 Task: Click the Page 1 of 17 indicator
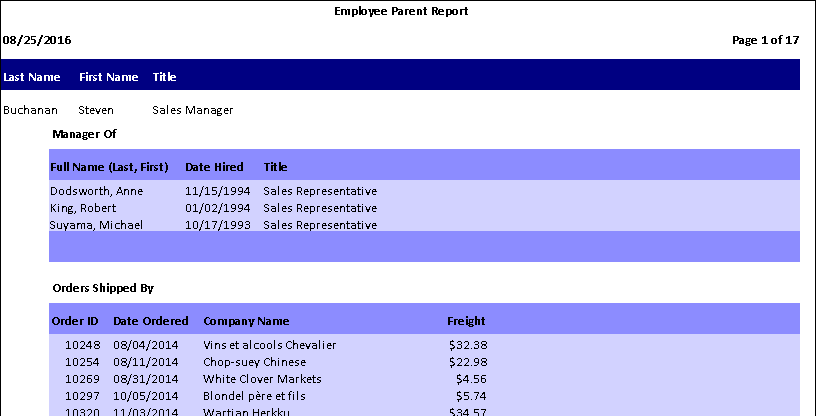click(765, 41)
